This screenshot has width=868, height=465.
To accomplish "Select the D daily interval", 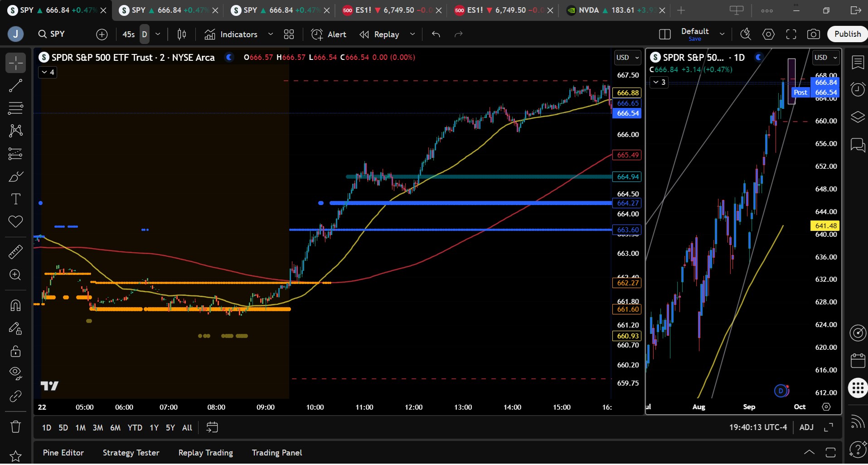I will click(x=145, y=34).
